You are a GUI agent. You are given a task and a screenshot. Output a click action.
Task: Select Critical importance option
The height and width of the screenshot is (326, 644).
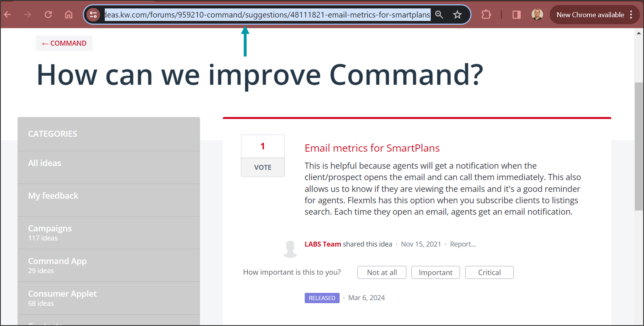point(489,272)
